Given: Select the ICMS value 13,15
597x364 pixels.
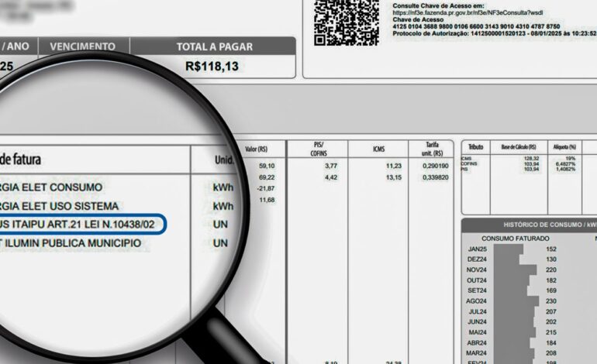Looking at the screenshot, I should [x=394, y=177].
